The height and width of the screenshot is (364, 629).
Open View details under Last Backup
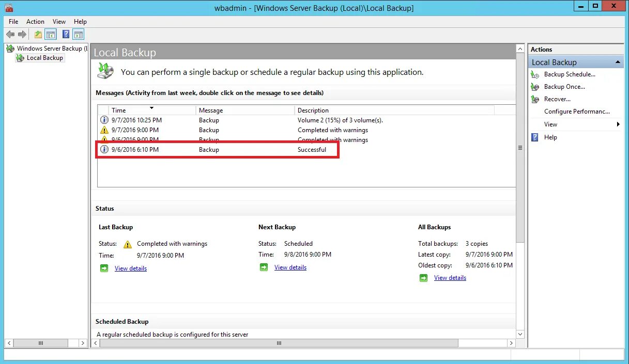pos(131,268)
